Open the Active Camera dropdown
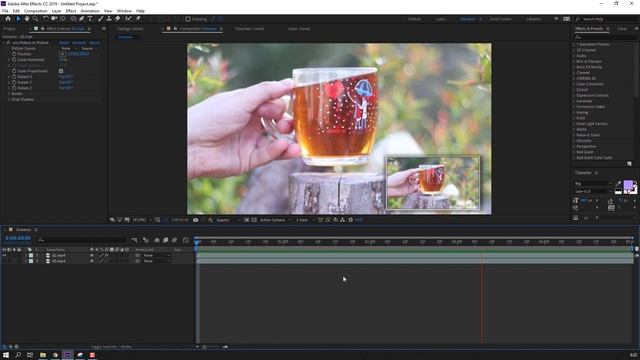Image resolution: width=640 pixels, height=360 pixels. click(x=276, y=220)
